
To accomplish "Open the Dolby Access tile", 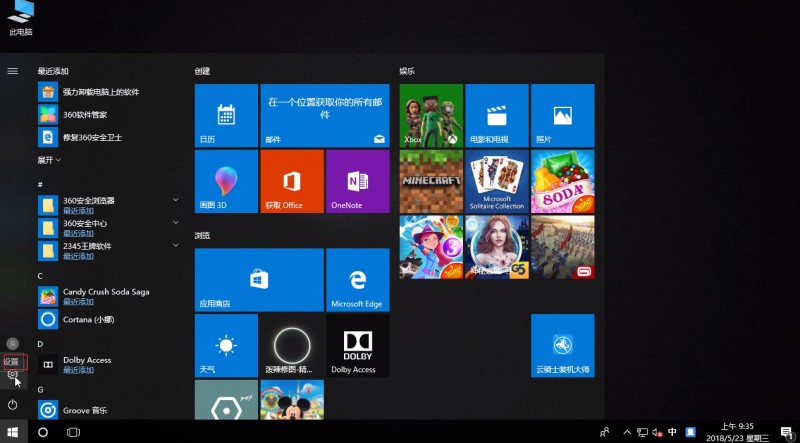I will click(358, 346).
